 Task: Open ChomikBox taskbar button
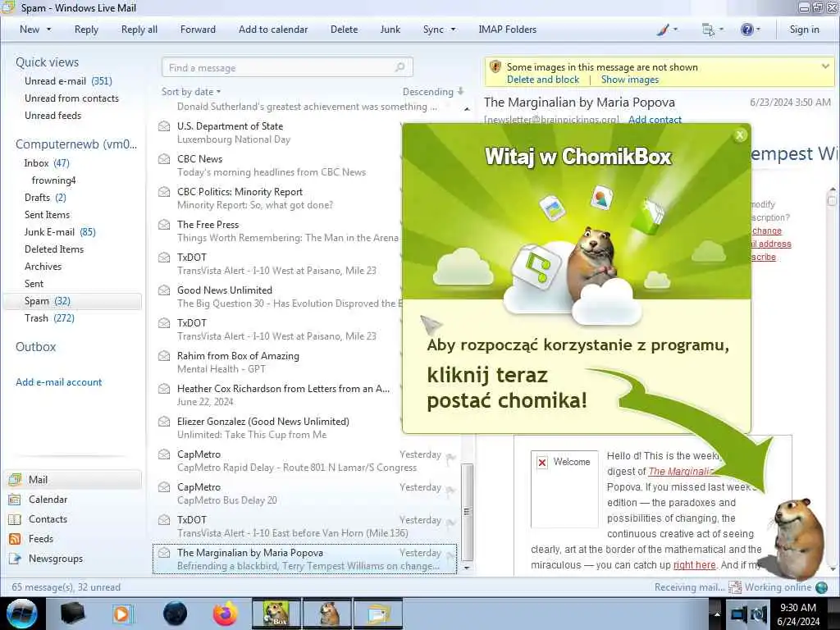276,614
